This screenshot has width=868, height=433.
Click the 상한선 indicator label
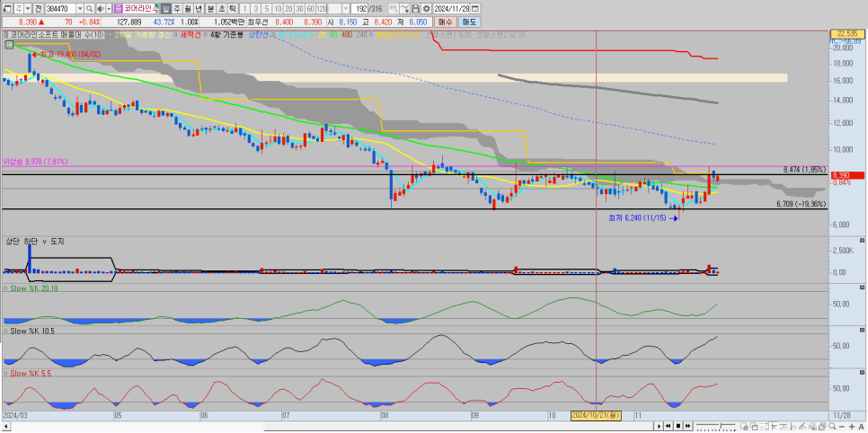coord(259,34)
